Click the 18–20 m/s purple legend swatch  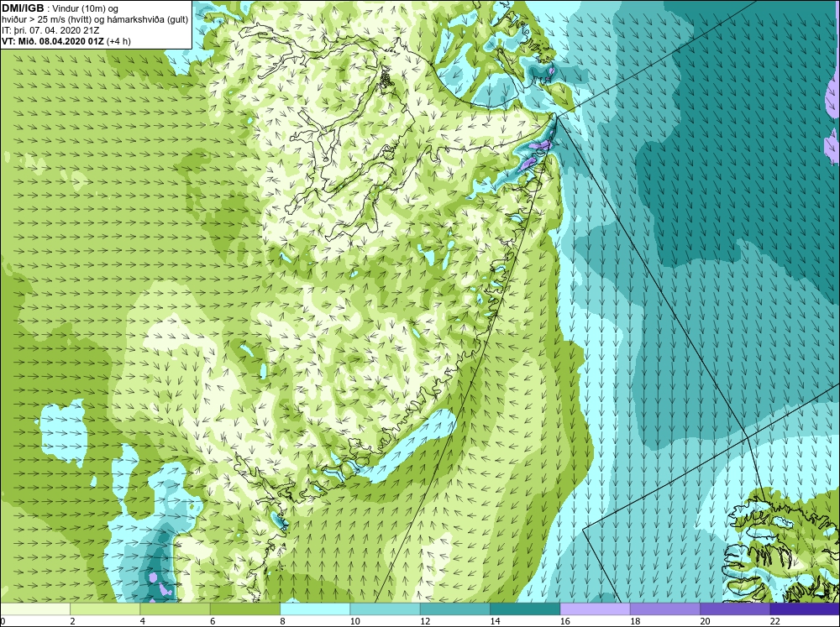click(x=664, y=609)
